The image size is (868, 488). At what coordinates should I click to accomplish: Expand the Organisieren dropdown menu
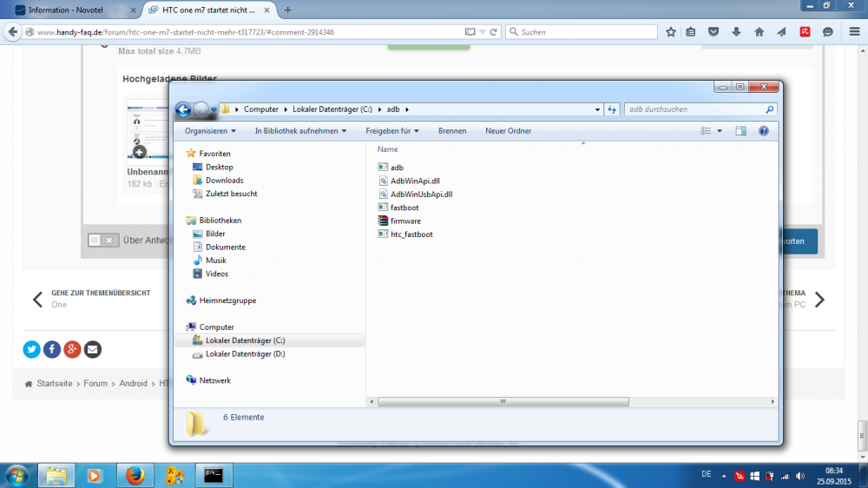point(211,131)
